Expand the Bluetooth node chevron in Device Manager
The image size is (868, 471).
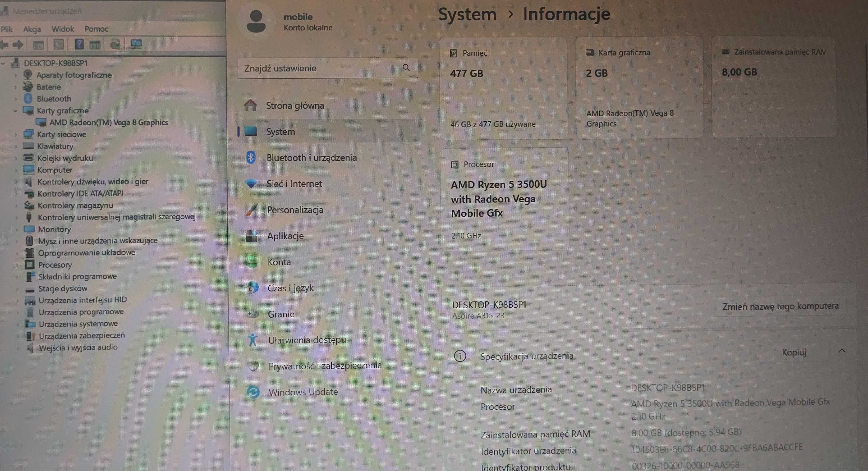[x=16, y=99]
